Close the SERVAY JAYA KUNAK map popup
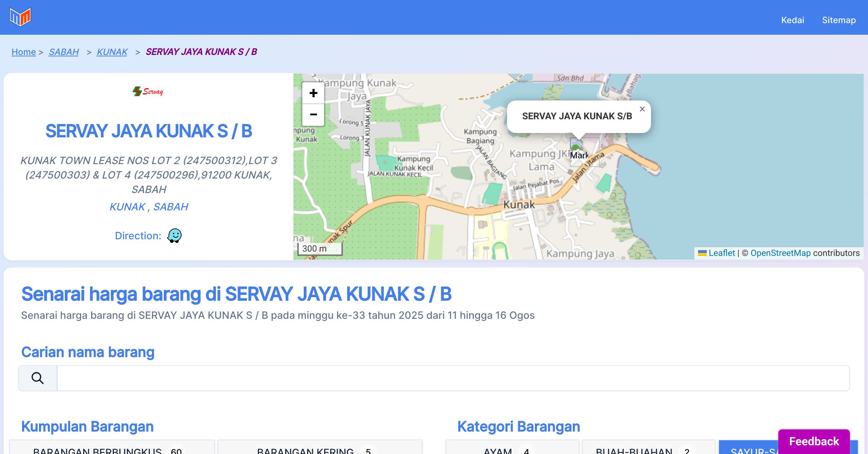868x454 pixels. [x=642, y=109]
